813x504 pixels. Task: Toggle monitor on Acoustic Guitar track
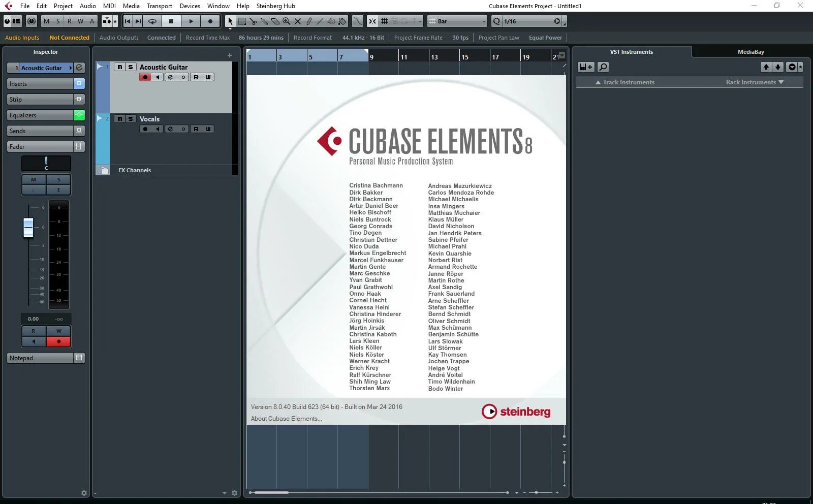(158, 77)
